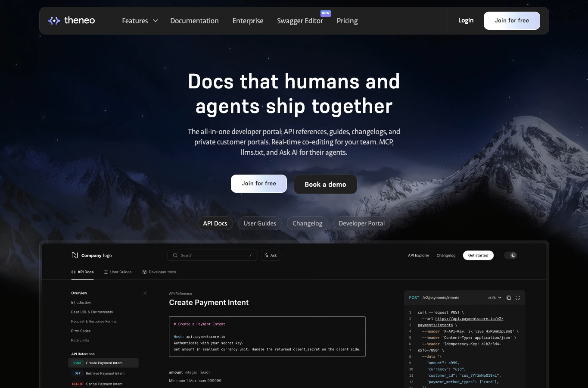Open Swagger Editor from the navigation
588x388 pixels.
pos(300,21)
